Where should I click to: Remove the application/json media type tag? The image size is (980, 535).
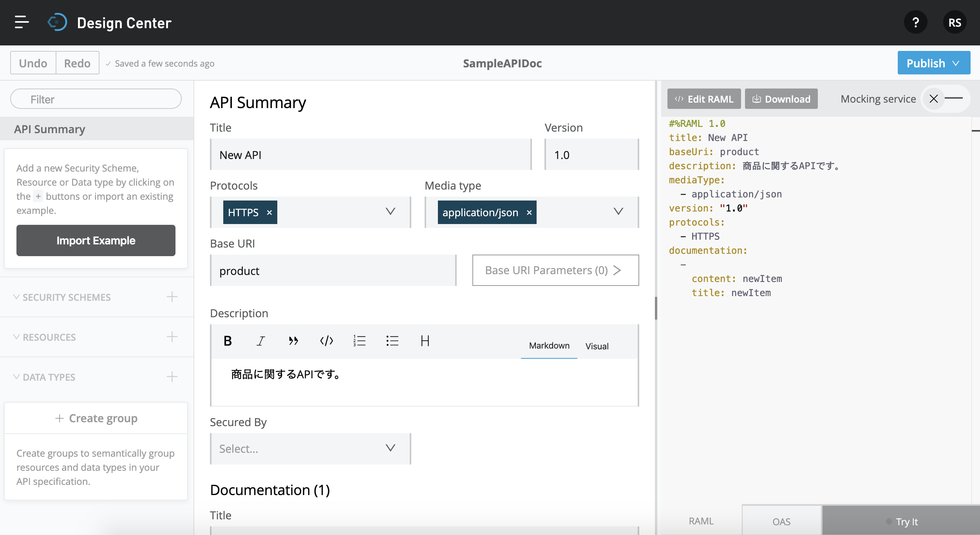pos(529,213)
